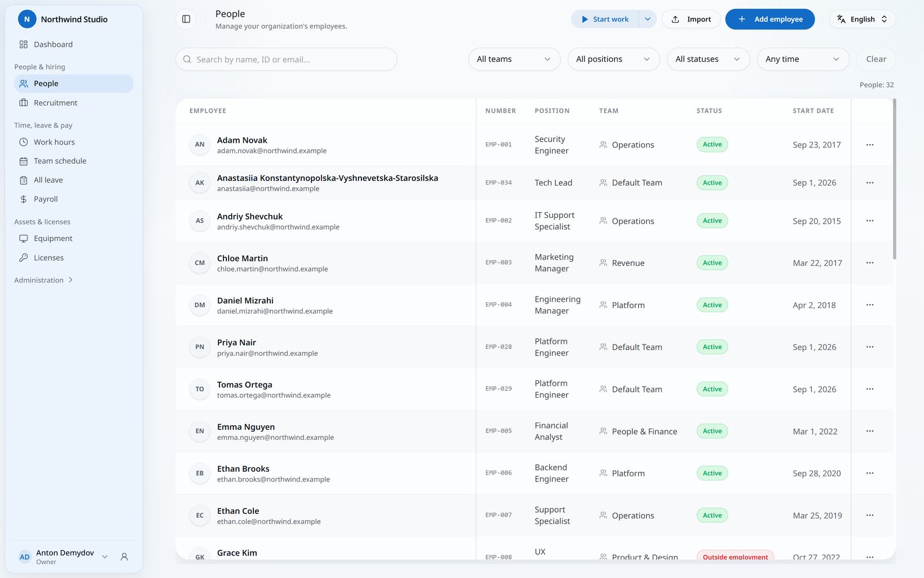Open the All teams filter dropdown
The width and height of the screenshot is (924, 578).
click(514, 59)
